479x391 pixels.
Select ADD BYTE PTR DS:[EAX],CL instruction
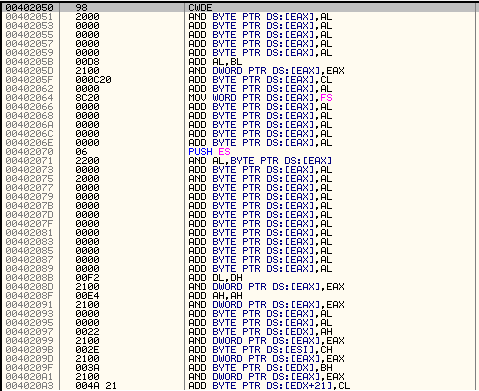260,80
